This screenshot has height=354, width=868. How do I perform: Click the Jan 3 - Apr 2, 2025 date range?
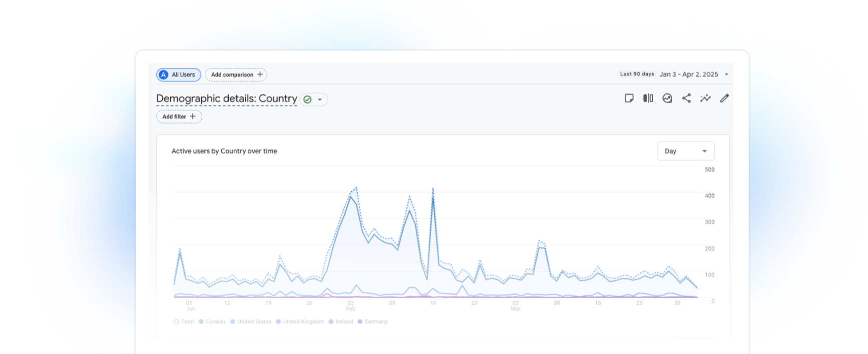689,74
